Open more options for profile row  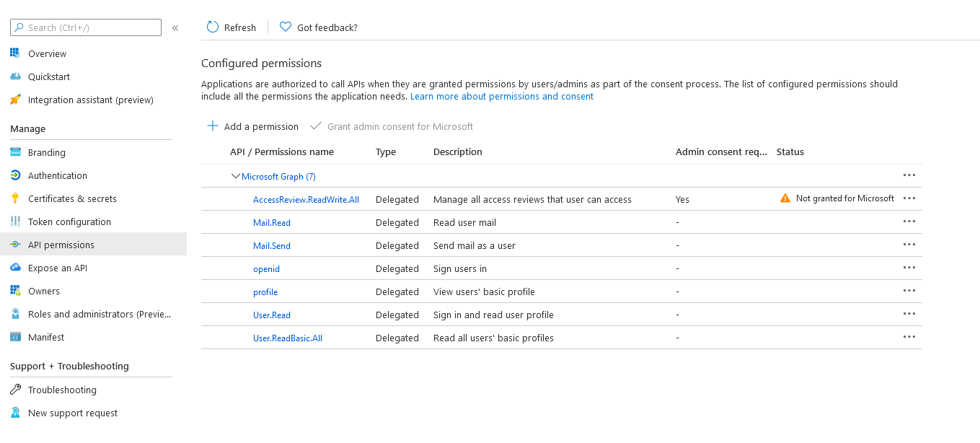909,291
